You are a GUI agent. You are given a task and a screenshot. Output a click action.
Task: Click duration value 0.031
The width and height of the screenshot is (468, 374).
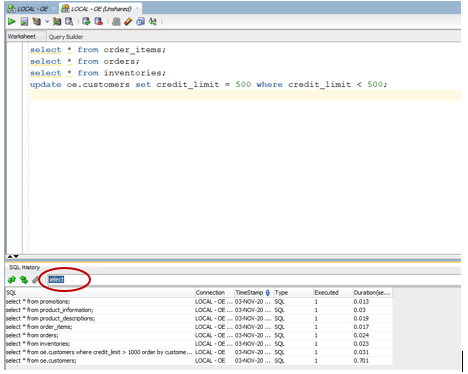coord(361,352)
